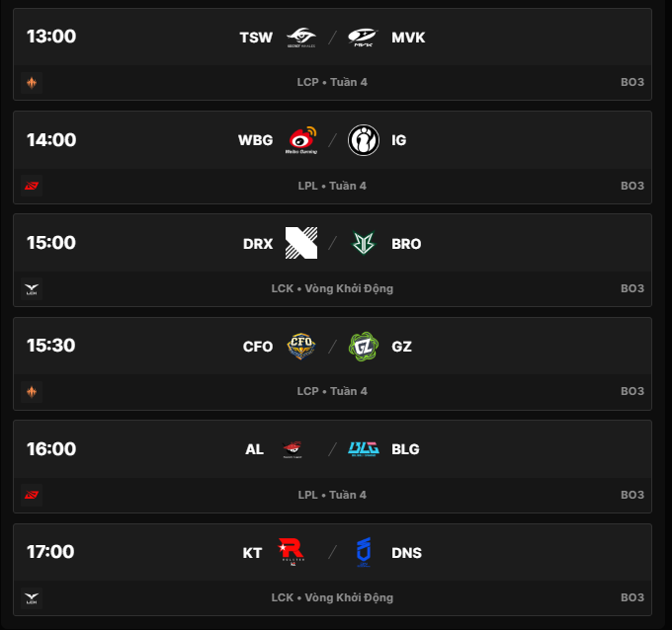The image size is (672, 630).
Task: Click the DRX team logo
Action: click(x=300, y=243)
